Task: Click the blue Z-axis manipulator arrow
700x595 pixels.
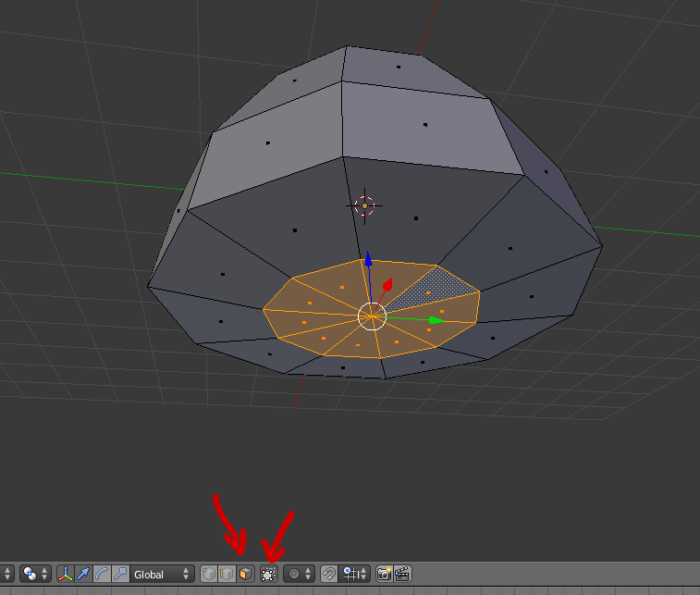Action: 368,259
